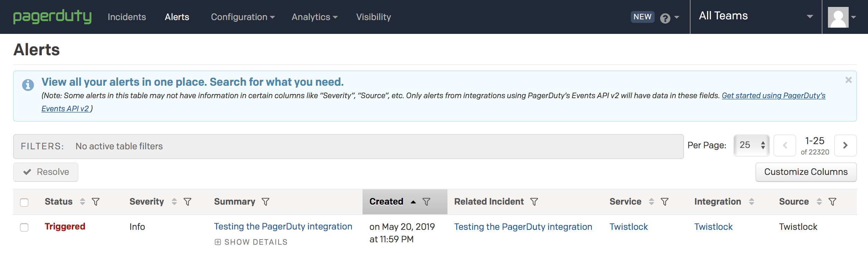This screenshot has width=868, height=253.
Task: Filter Source column with funnel icon
Action: point(832,202)
